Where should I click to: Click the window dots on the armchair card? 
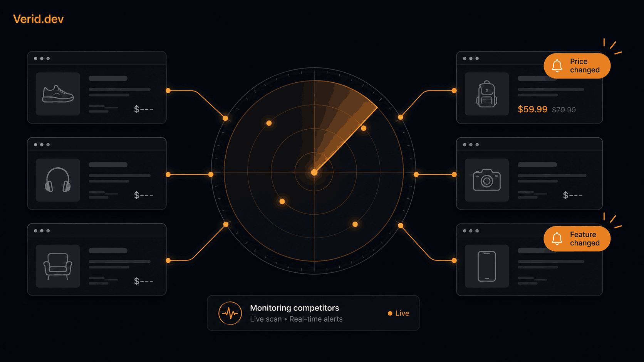[42, 231]
